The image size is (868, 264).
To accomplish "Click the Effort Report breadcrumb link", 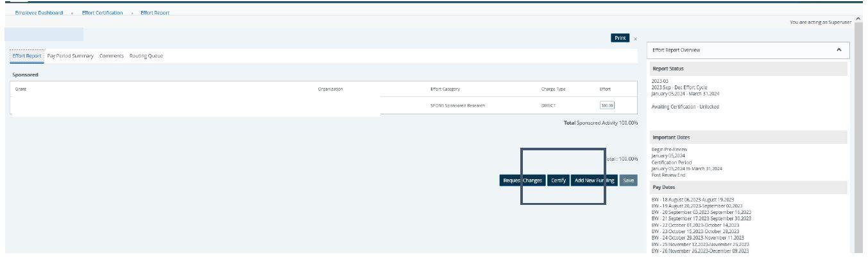I will (x=155, y=13).
